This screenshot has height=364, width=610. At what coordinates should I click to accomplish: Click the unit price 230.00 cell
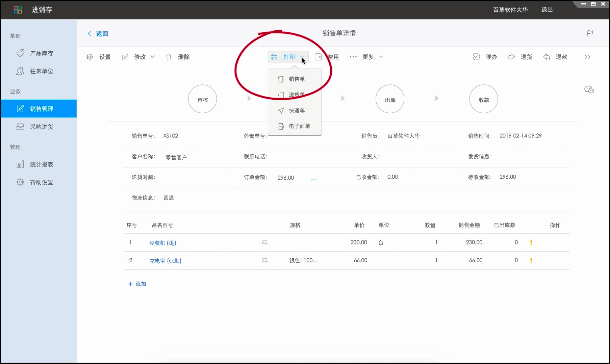(359, 242)
